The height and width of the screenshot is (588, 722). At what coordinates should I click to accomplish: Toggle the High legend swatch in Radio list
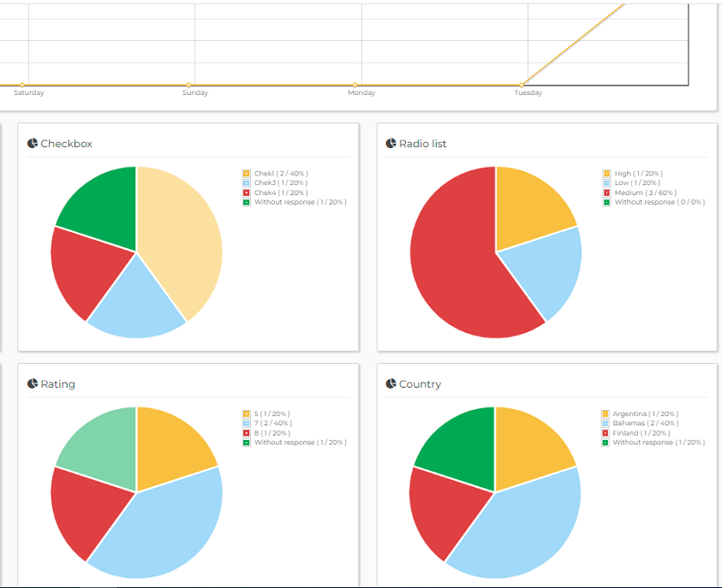click(606, 174)
